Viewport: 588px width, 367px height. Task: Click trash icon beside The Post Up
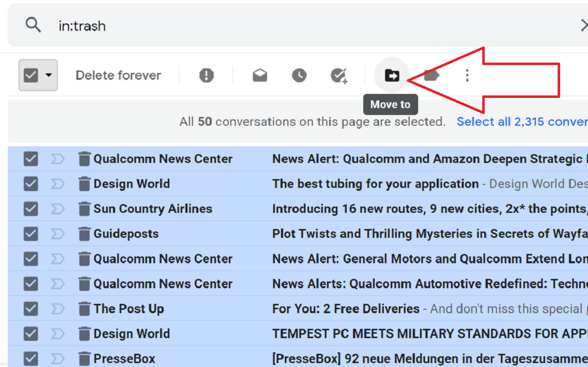tap(84, 309)
